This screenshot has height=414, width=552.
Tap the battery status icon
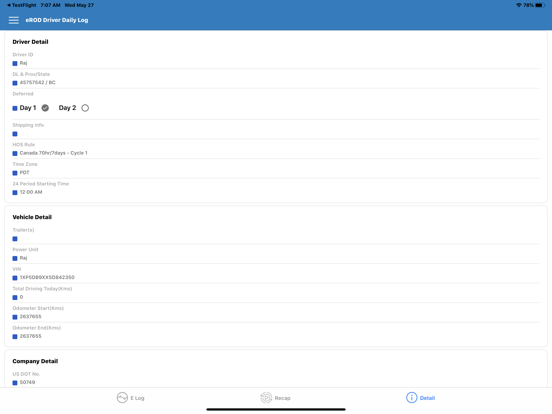540,5
